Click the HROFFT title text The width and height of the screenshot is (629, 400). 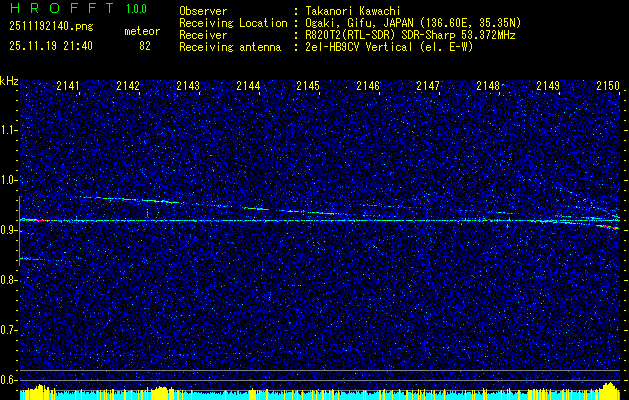pos(62,8)
